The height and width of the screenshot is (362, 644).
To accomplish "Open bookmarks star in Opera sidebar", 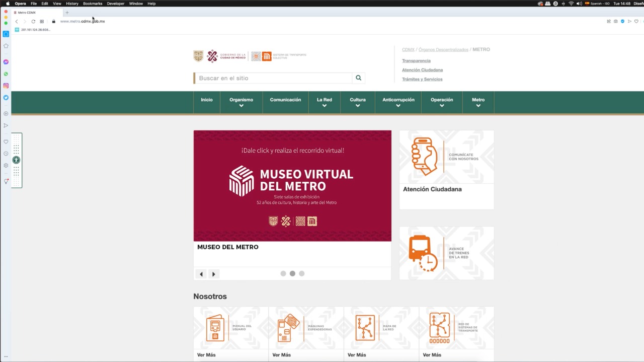I will tap(6, 46).
